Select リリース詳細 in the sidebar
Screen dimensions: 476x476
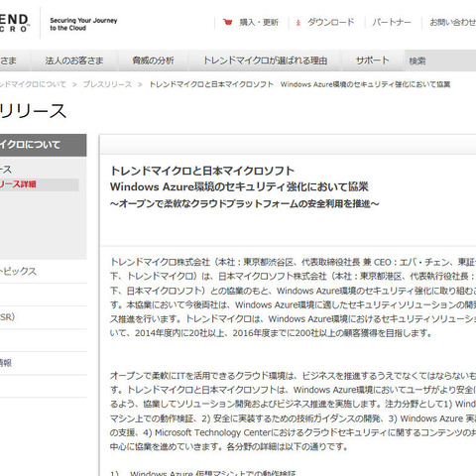pyautogui.click(x=18, y=184)
